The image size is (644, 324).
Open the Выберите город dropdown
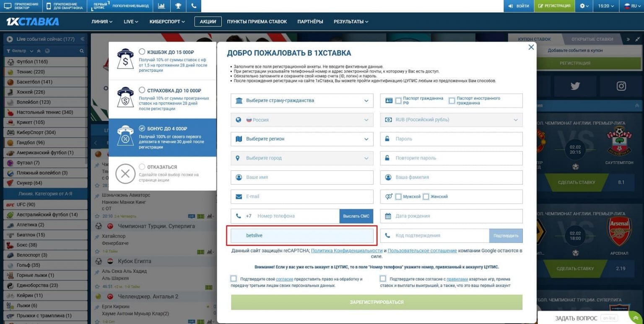(302, 158)
